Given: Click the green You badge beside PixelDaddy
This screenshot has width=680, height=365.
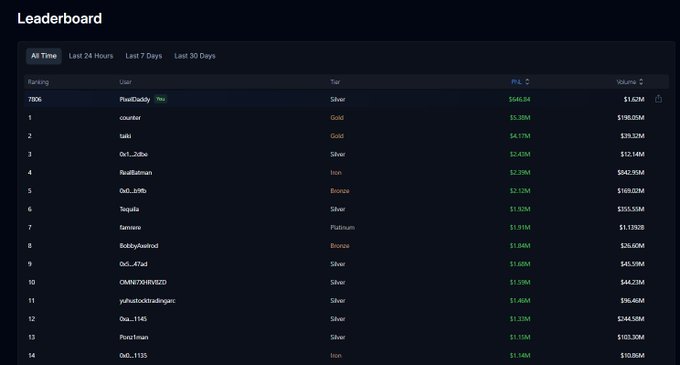Looking at the screenshot, I should tap(160, 99).
